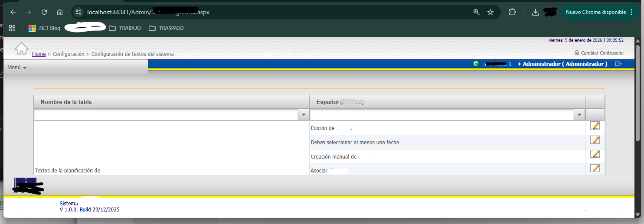This screenshot has width=644, height=224.
Task: Expand 'Nombre de la tabla' filter dropdown
Action: coord(303,115)
